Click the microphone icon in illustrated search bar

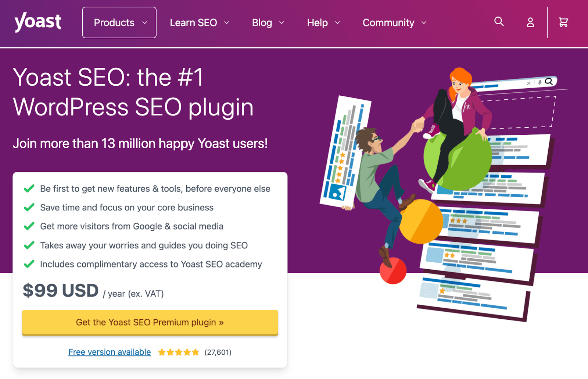point(539,83)
